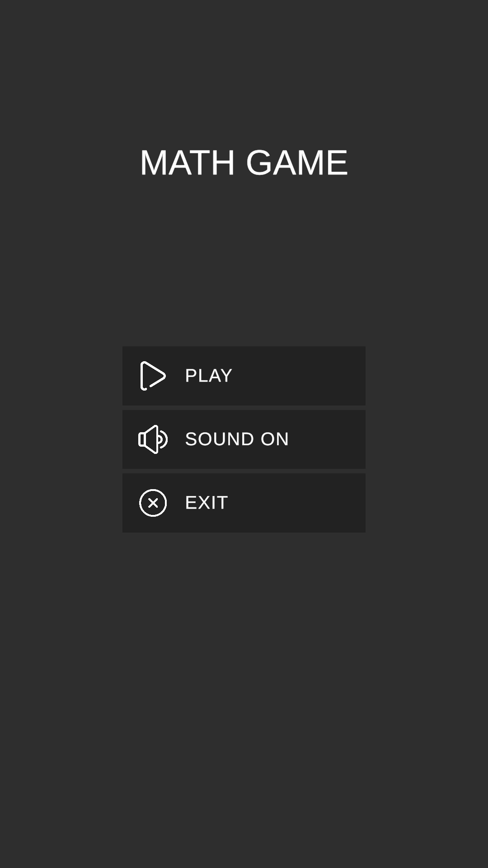The height and width of the screenshot is (868, 488).
Task: Click the speaker icon
Action: 153,439
